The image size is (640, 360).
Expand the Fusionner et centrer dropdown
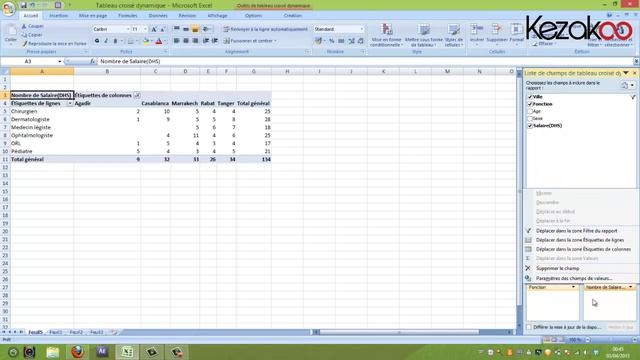click(x=275, y=41)
